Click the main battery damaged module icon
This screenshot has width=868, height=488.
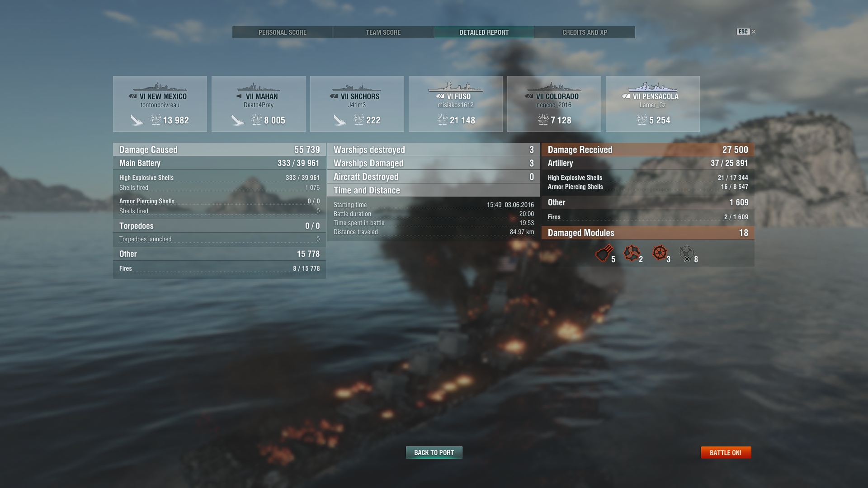[x=604, y=253]
